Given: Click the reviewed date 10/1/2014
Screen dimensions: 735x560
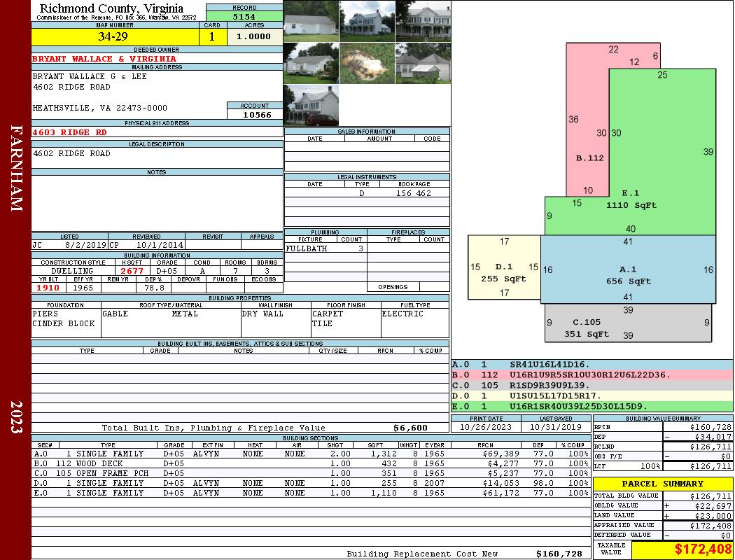Looking at the screenshot, I should click(160, 245).
